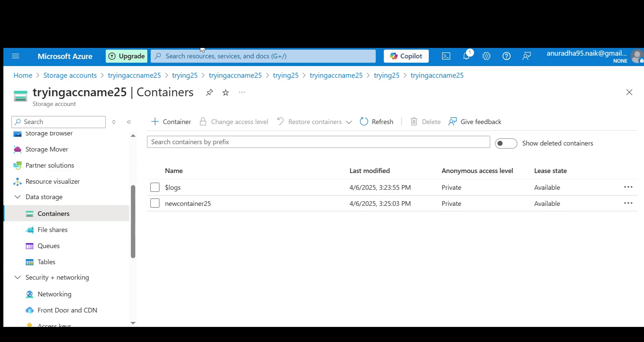Toggle Show deleted containers switch
This screenshot has height=342, width=644.
(506, 144)
